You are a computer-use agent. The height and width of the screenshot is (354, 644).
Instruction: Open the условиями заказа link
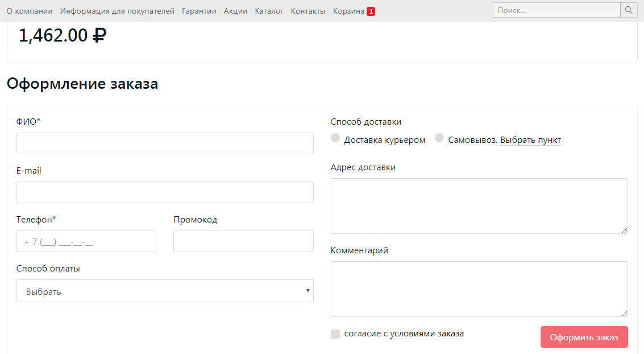point(427,334)
